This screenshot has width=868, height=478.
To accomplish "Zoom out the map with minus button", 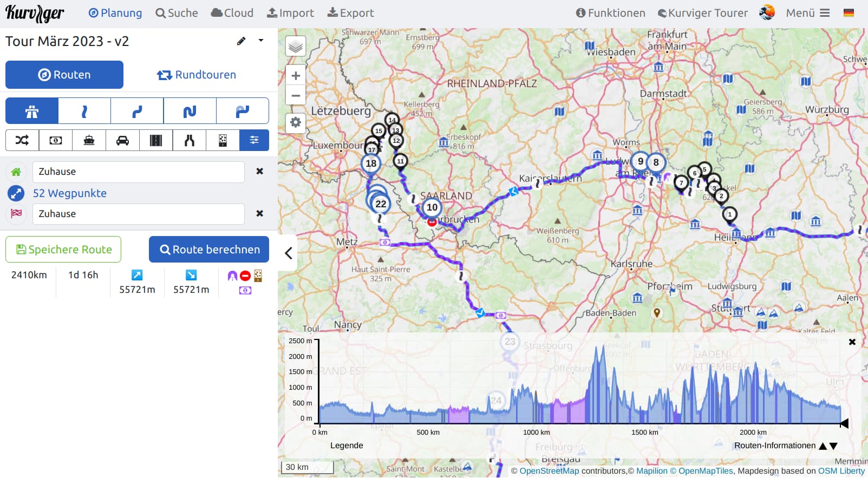I will tap(296, 95).
